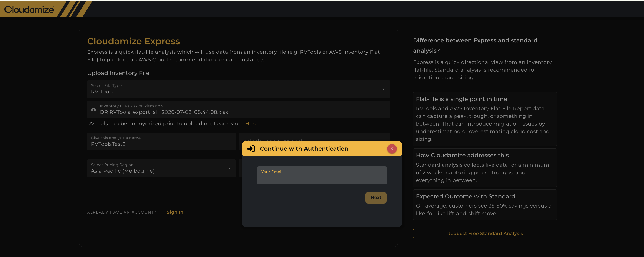The width and height of the screenshot is (644, 257).
Task: Click 'How Cloudamize addresses this' title
Action: coord(462,155)
